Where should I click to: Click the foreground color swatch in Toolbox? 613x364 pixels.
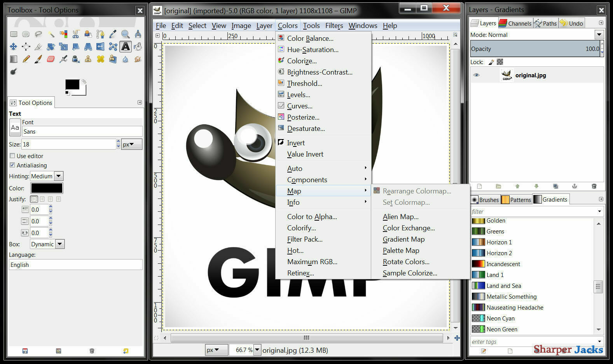(72, 84)
